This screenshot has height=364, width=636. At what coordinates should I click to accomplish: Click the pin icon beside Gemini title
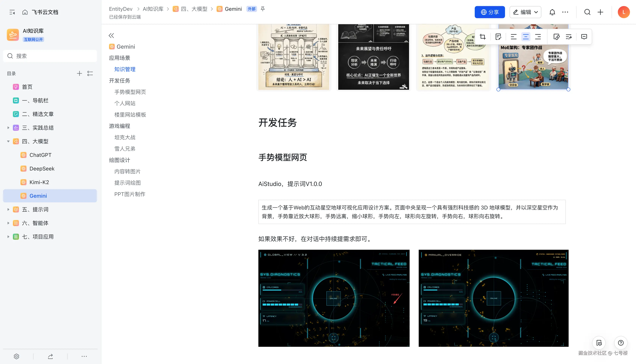[263, 9]
